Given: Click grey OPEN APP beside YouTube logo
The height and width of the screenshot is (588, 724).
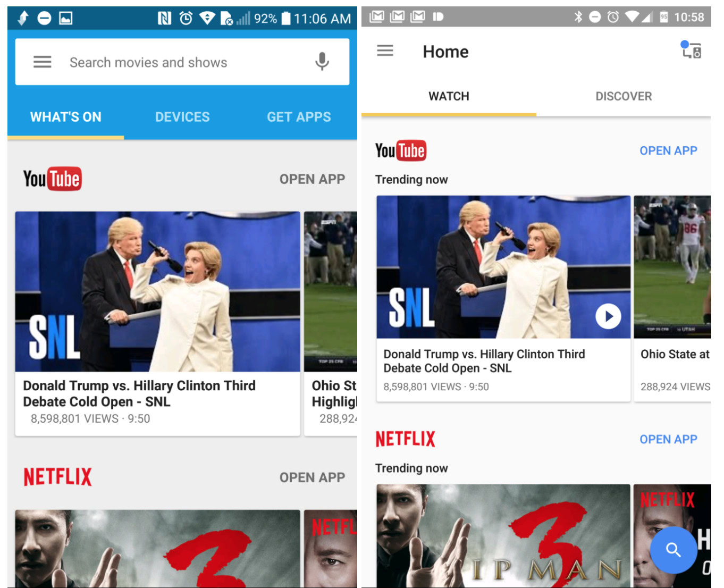Looking at the screenshot, I should 312,179.
